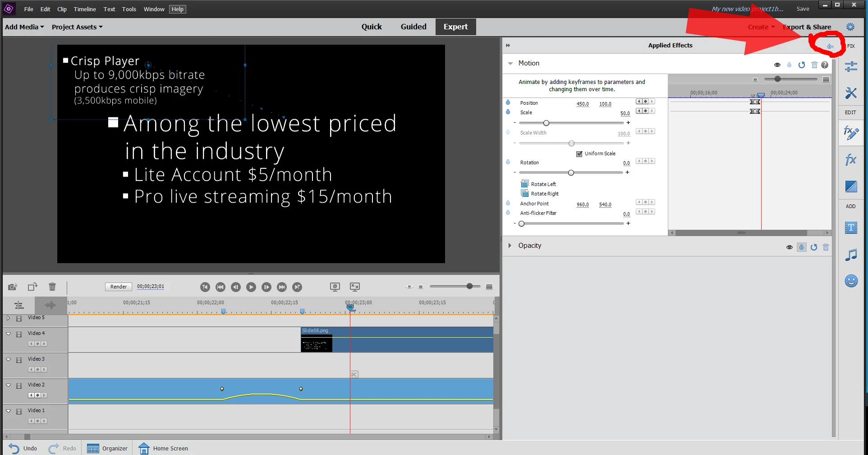Click the fit to visible timeline icon
The image size is (868, 455).
point(409,287)
